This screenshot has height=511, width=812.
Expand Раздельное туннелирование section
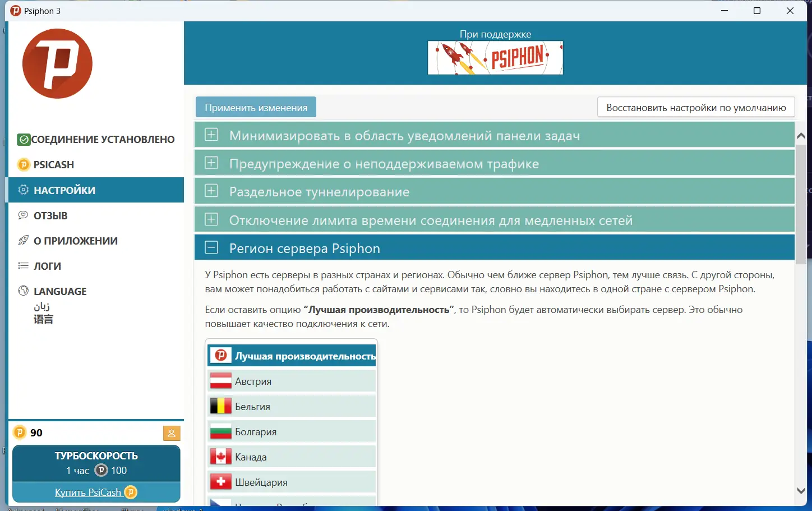(x=495, y=192)
